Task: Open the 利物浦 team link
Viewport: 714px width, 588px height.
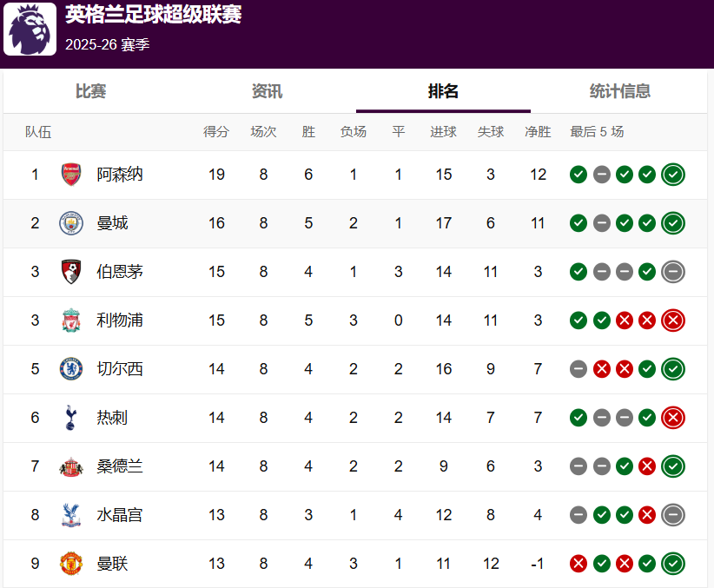Action: (120, 320)
